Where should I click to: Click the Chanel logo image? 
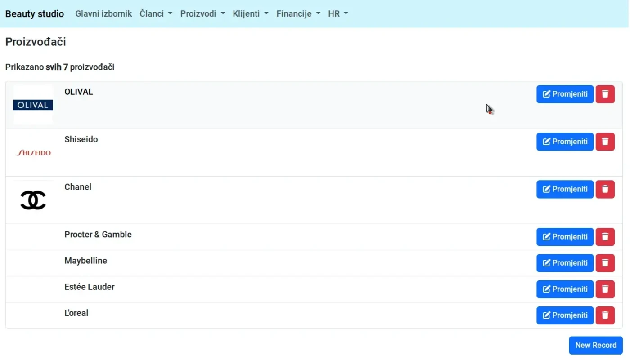(33, 200)
